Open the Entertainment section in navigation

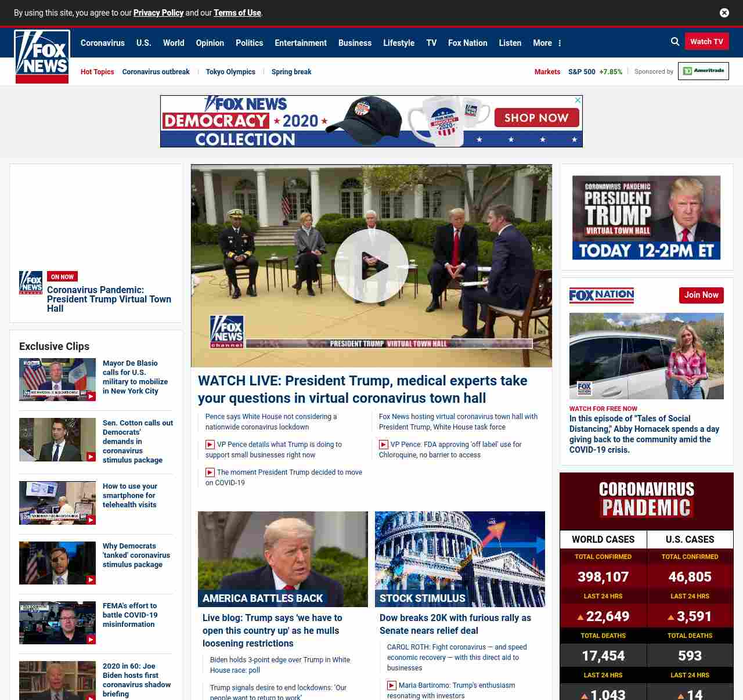300,43
